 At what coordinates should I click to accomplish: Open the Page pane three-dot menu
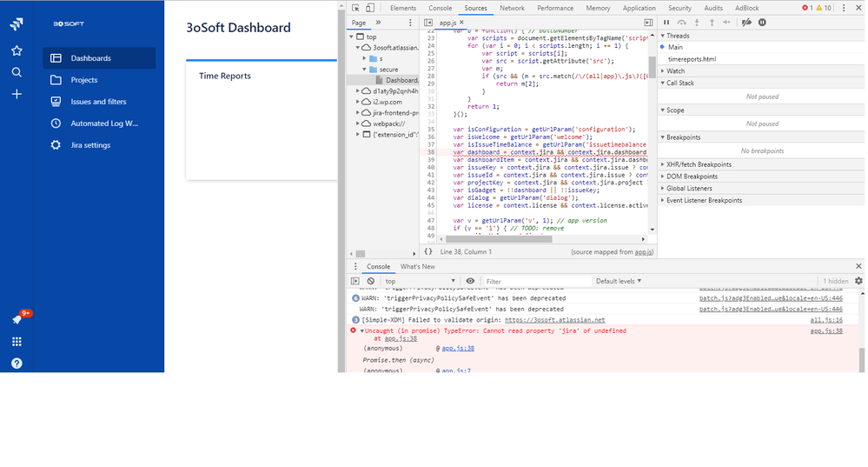coord(410,23)
